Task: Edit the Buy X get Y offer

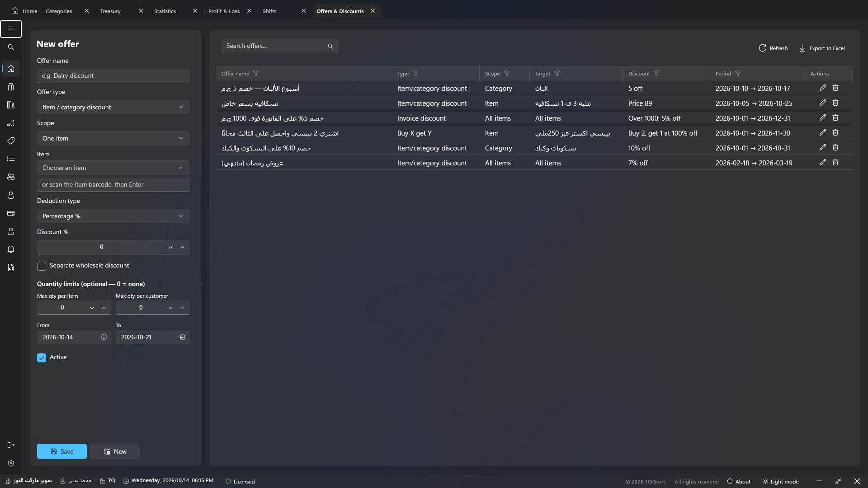Action: click(x=823, y=133)
